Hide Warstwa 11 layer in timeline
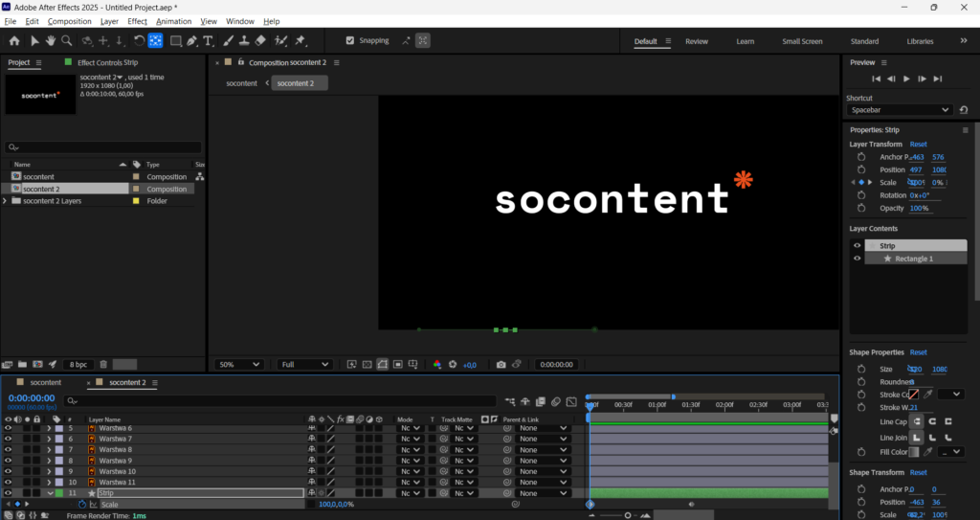This screenshot has width=980, height=520. pos(8,482)
